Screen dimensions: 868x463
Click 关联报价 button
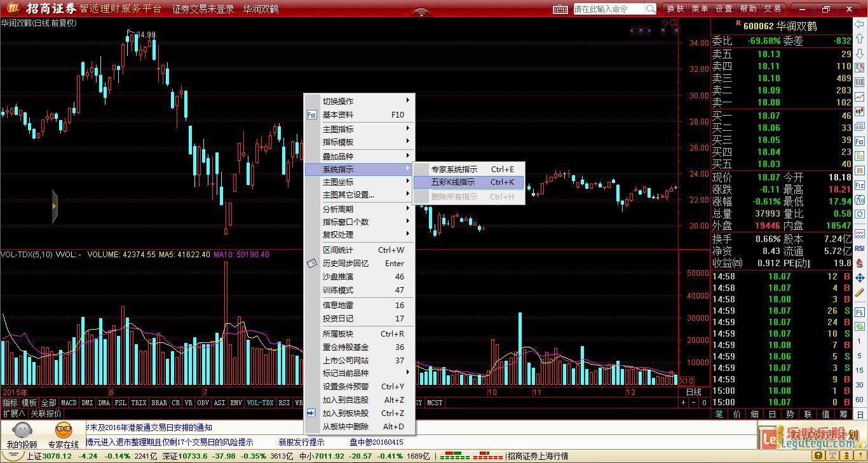[x=46, y=413]
